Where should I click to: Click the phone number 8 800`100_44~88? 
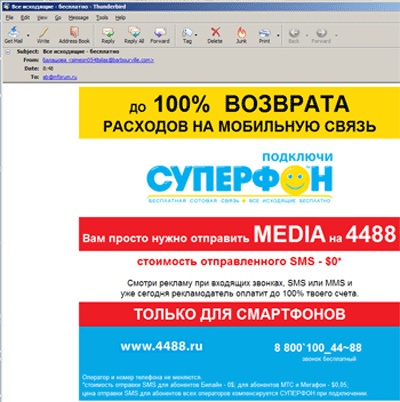318,348
